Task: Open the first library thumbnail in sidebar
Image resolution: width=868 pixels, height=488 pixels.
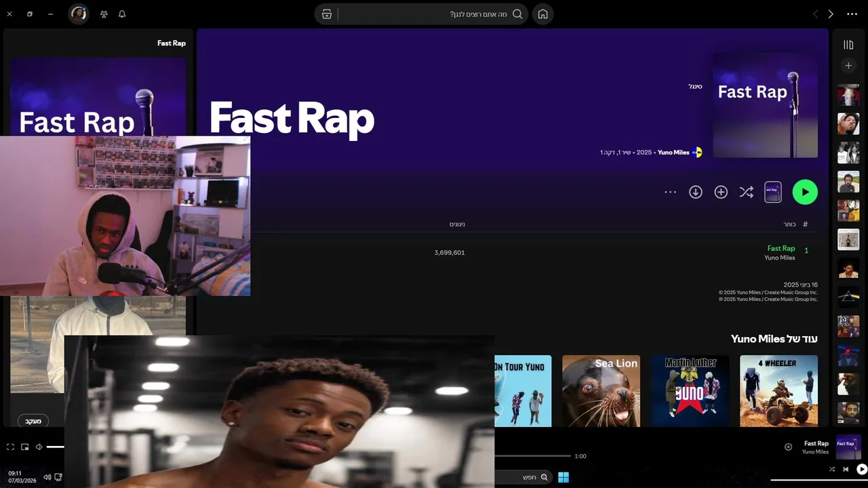Action: click(x=848, y=96)
